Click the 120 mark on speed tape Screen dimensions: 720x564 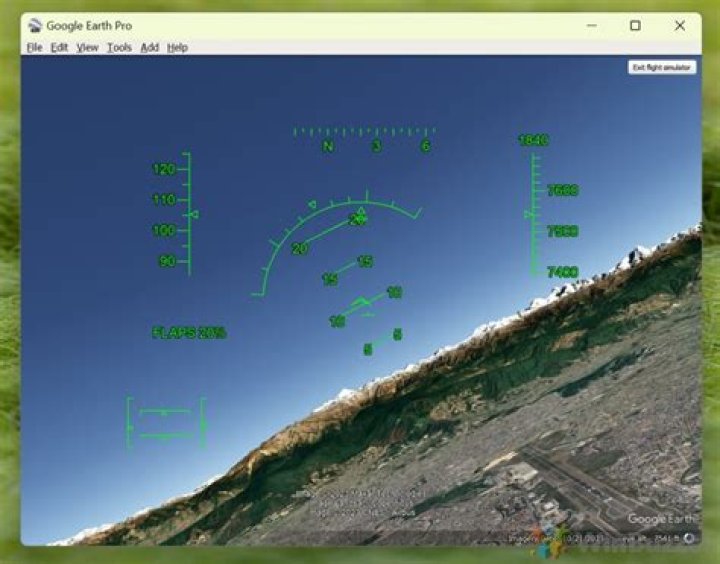coord(163,169)
